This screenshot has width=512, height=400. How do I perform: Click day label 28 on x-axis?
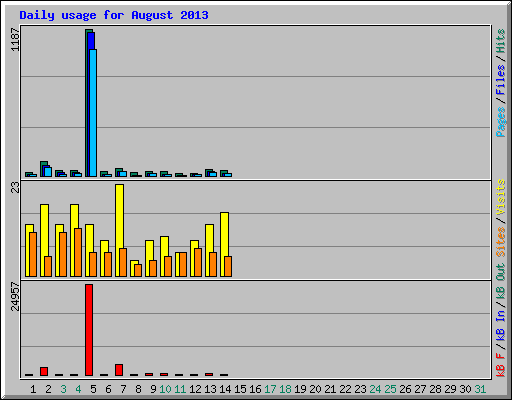[x=435, y=389]
